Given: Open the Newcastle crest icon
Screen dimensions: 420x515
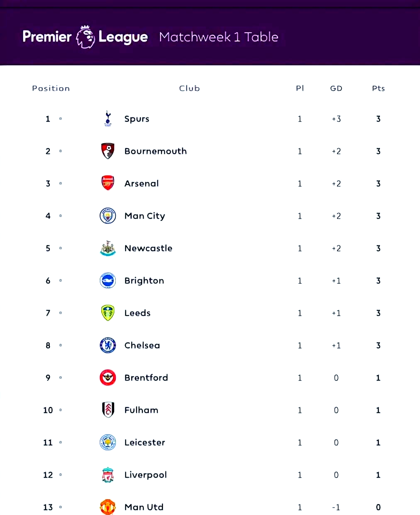Looking at the screenshot, I should click(108, 248).
